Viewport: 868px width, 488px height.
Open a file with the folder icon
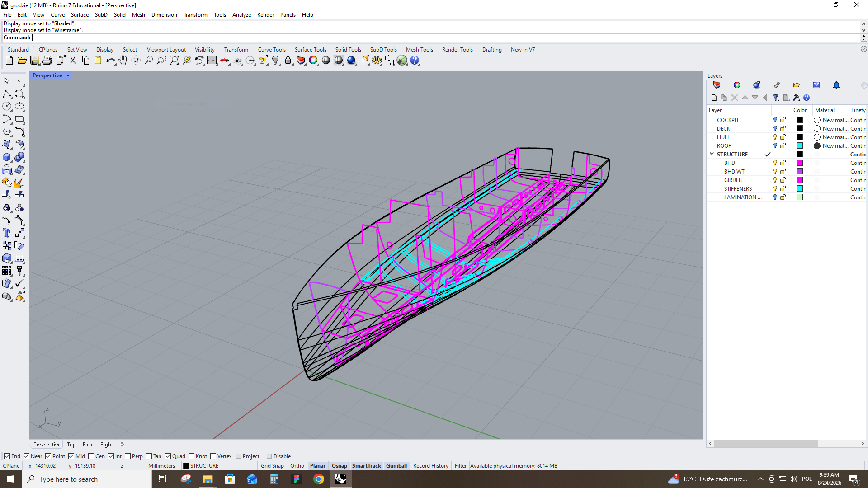click(x=22, y=61)
